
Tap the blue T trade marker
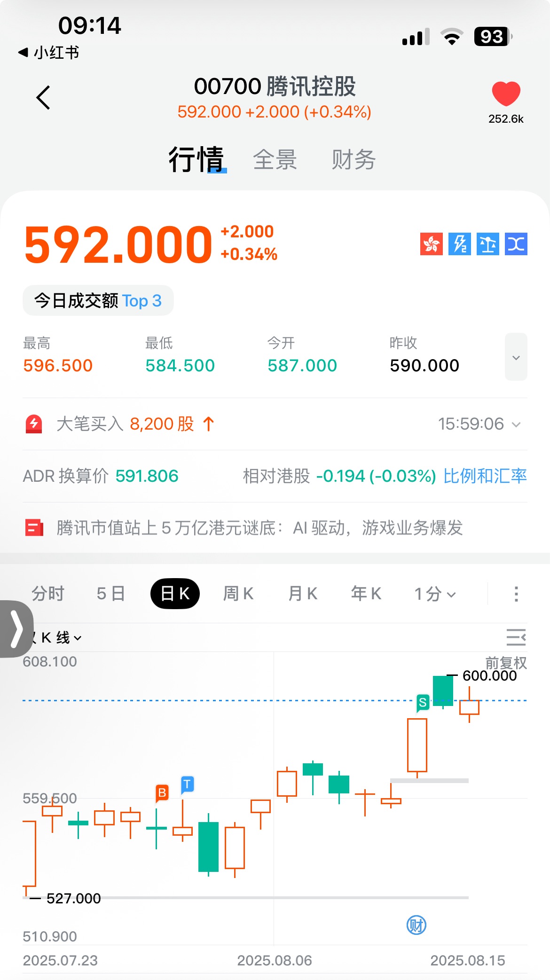point(188,784)
